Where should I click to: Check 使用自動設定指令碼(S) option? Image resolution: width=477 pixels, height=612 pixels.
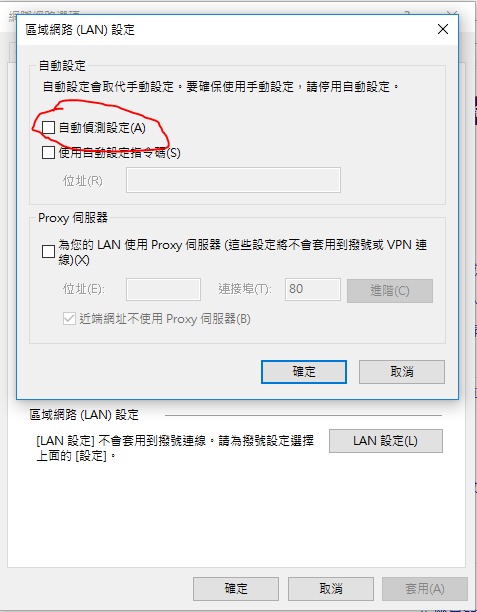tap(48, 152)
